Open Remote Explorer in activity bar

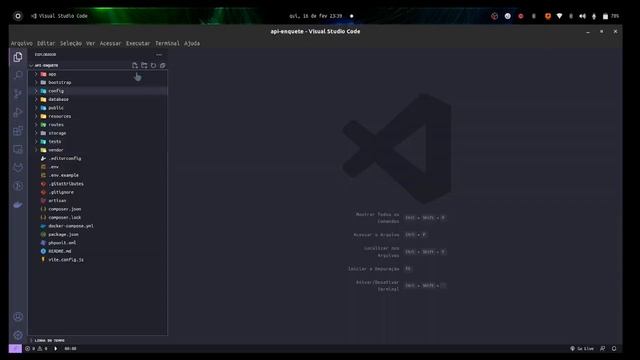point(18,149)
